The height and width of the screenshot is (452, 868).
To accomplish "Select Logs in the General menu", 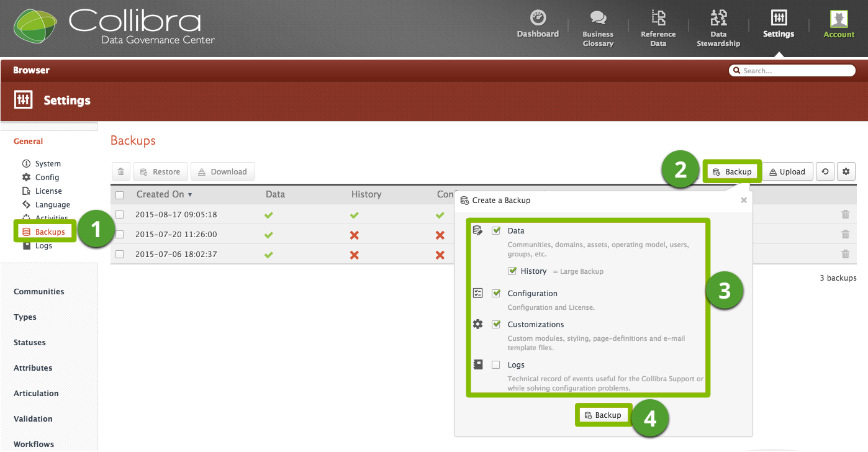I will pyautogui.click(x=43, y=246).
